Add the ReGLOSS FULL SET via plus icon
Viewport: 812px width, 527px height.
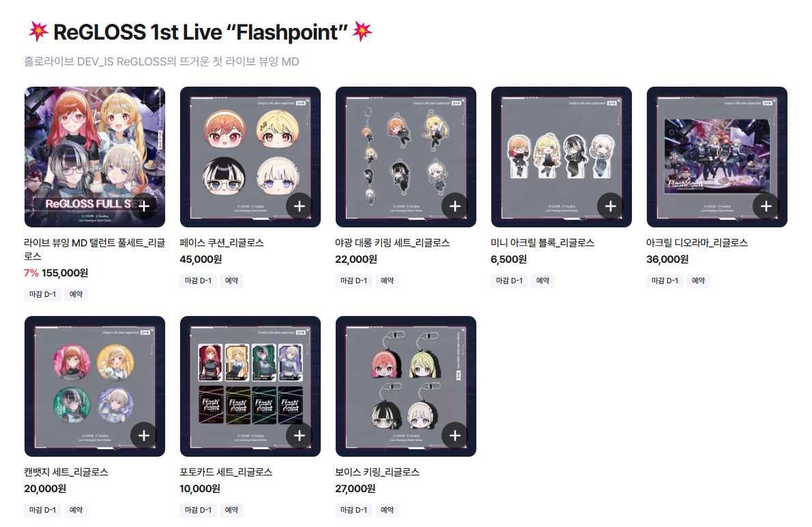pyautogui.click(x=144, y=206)
